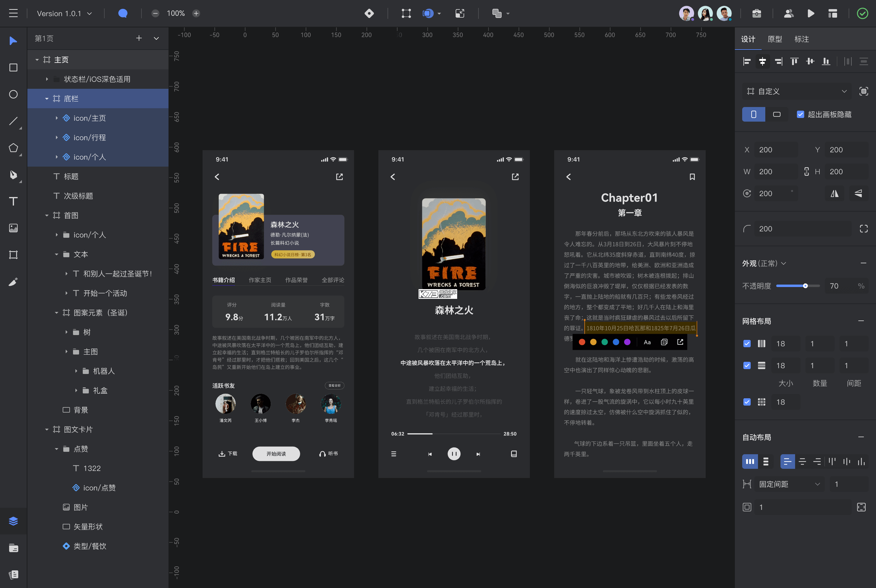Open the Version 1.0.1 dropdown
Screen dimensions: 876x588
[x=64, y=13]
